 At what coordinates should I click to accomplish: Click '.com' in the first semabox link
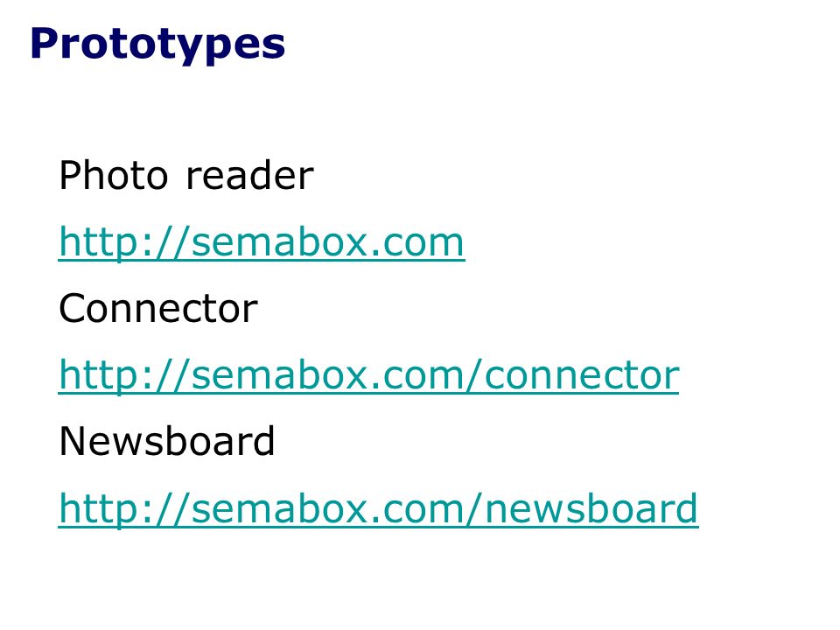(x=416, y=242)
